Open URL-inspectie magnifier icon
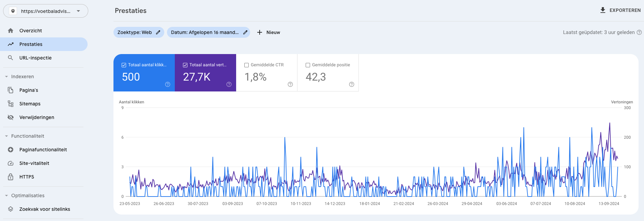 point(11,58)
